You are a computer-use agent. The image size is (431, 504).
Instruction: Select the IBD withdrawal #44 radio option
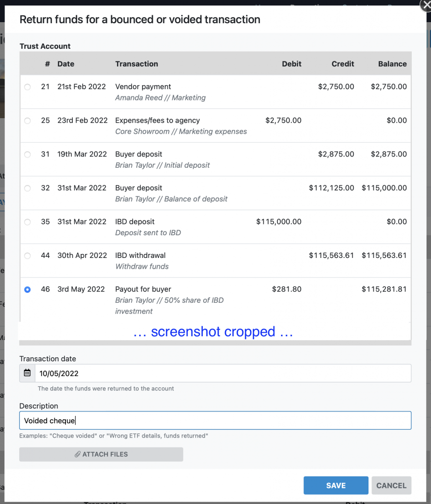click(28, 255)
